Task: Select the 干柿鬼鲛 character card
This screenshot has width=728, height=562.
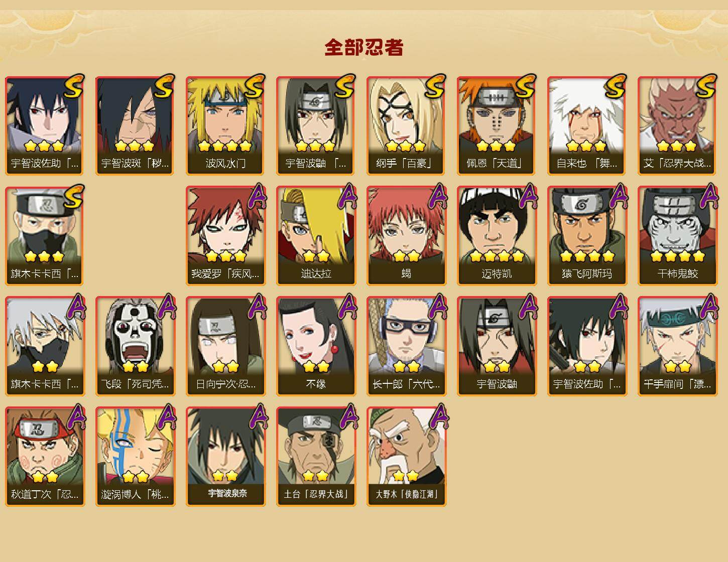Action: [x=677, y=236]
